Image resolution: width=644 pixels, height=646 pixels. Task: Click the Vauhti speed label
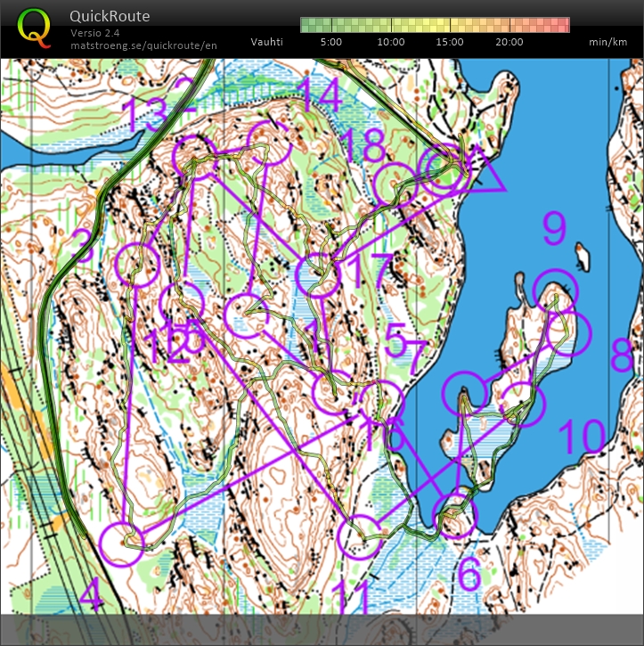coord(268,42)
